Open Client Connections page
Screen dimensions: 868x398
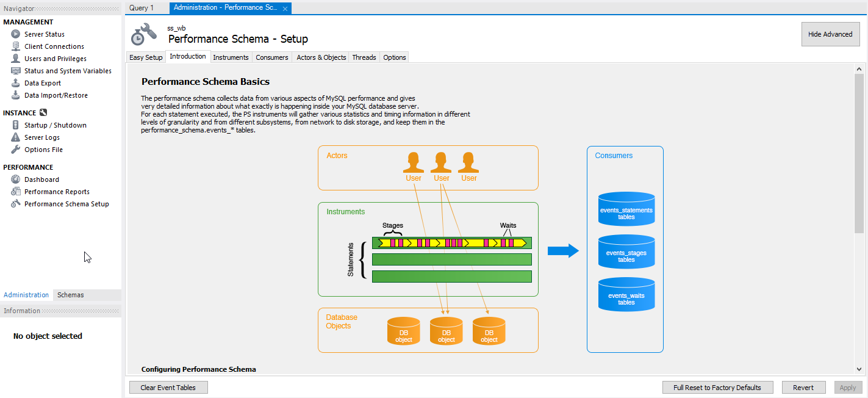pos(54,46)
